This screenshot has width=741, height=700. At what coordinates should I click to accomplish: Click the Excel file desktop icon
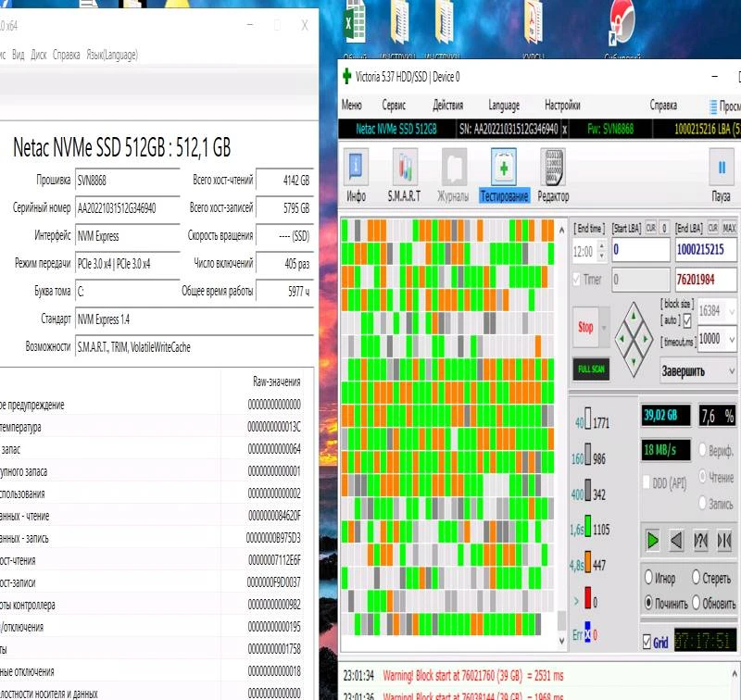tap(355, 22)
